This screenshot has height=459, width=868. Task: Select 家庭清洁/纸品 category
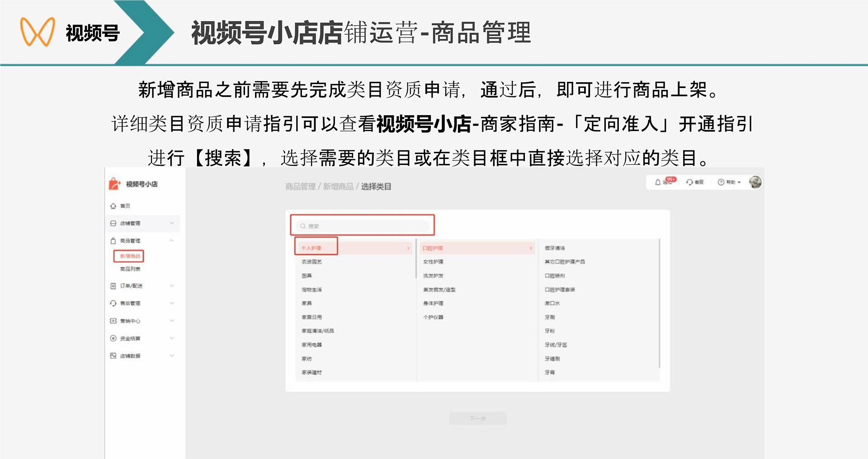pos(318,331)
